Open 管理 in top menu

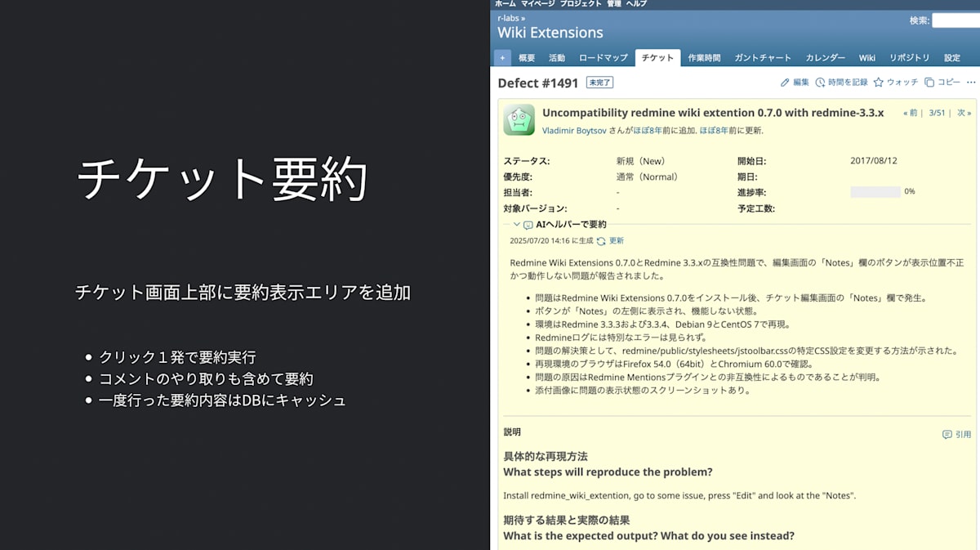click(613, 4)
